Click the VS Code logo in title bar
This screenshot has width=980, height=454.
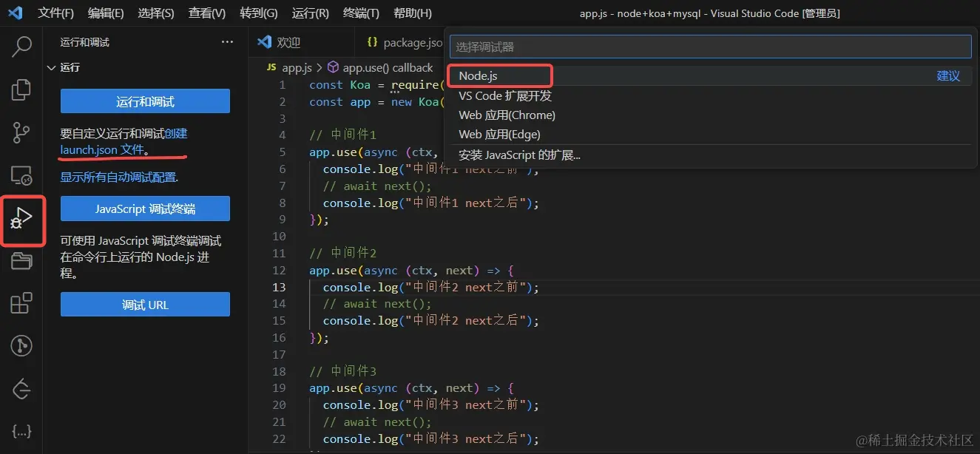[15, 13]
